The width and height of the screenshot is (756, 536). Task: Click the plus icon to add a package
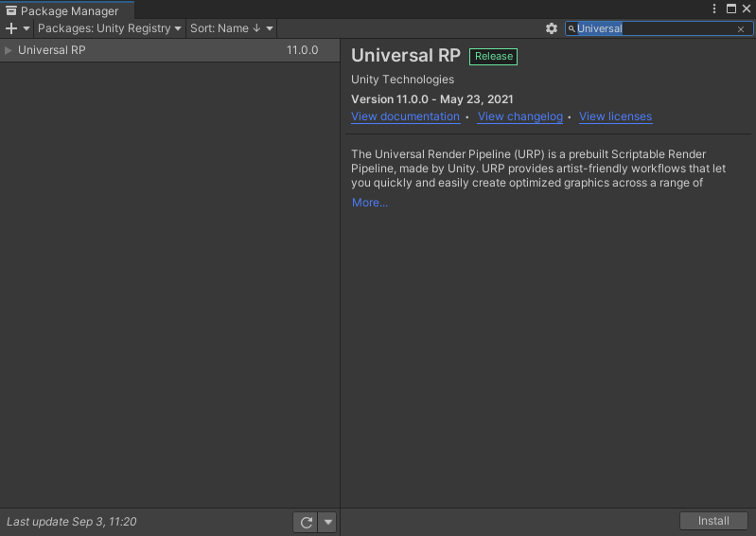click(x=11, y=28)
